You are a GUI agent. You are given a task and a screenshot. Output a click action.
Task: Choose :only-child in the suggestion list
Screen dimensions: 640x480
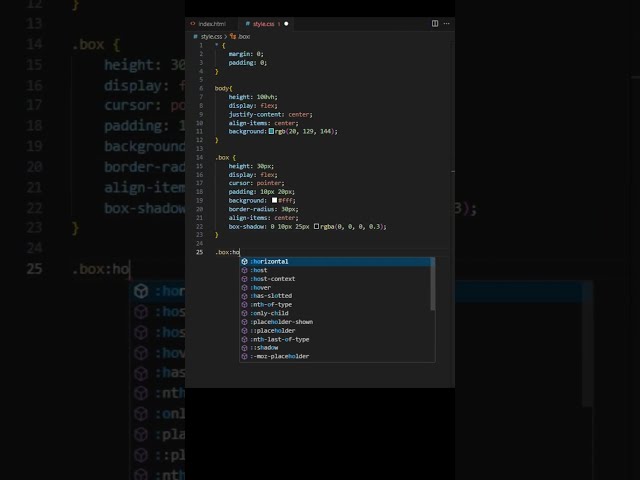point(335,313)
